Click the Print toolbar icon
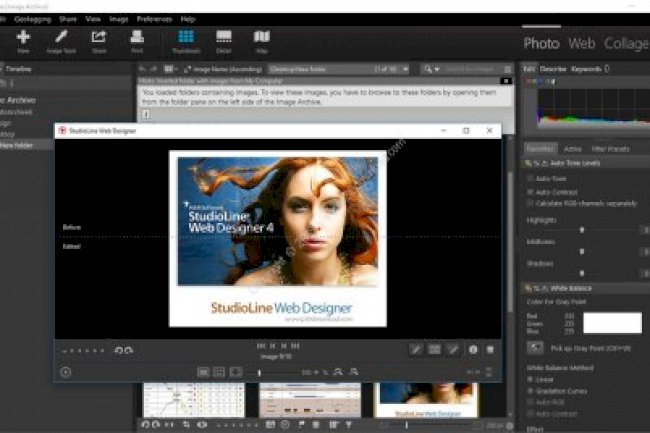 click(137, 36)
